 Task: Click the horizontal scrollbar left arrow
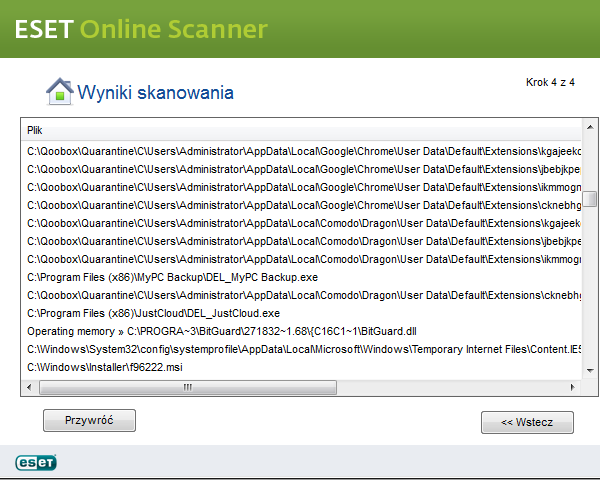(29, 387)
